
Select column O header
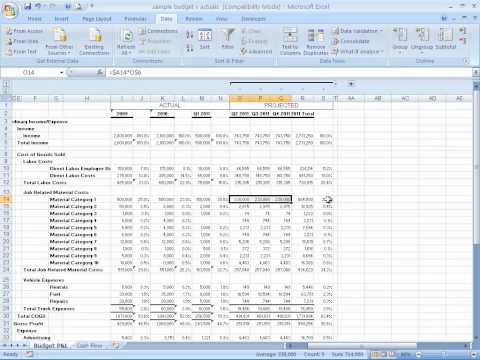(240, 98)
